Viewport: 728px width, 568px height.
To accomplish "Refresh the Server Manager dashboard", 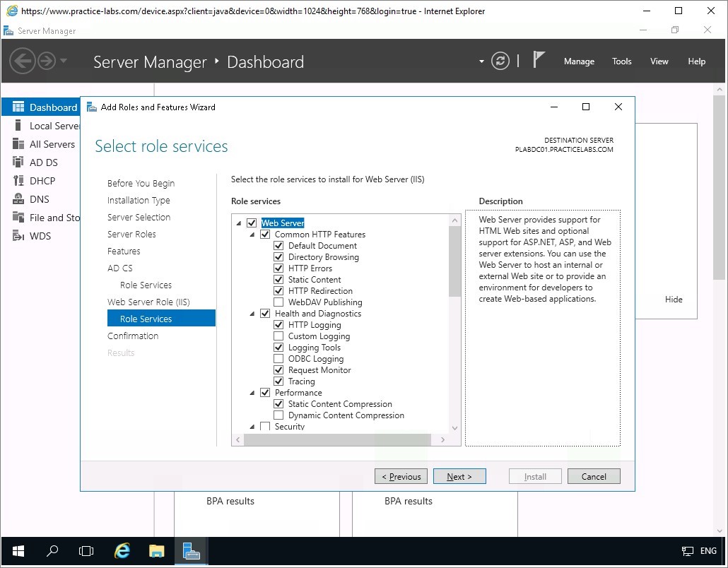I will point(500,61).
